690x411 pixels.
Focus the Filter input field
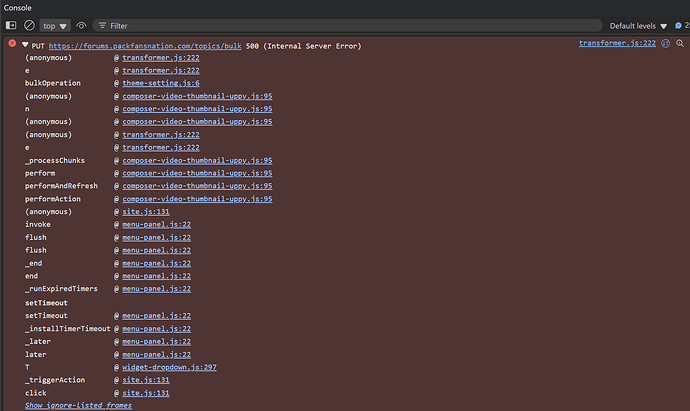point(348,26)
